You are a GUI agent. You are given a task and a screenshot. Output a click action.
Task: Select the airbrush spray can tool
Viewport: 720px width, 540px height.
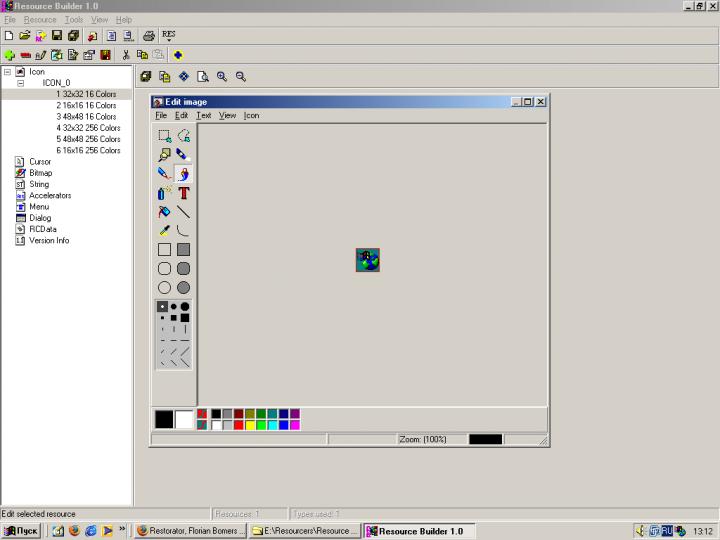tap(164, 193)
